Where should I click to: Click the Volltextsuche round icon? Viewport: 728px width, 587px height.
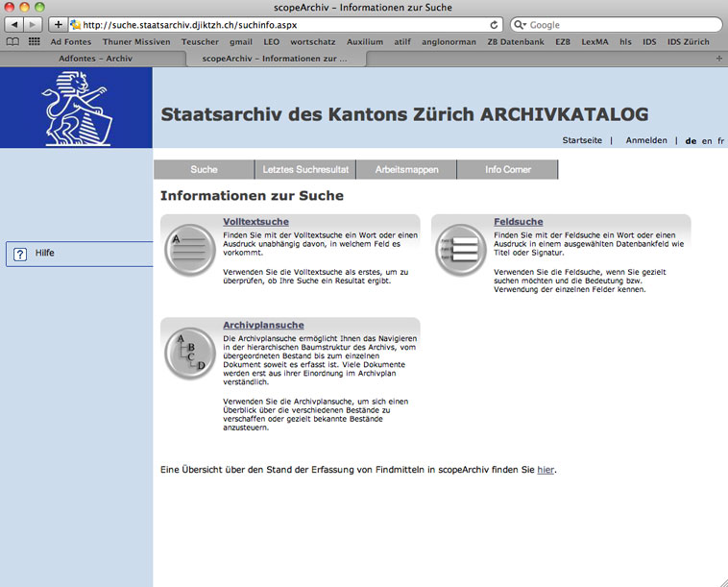(x=190, y=250)
